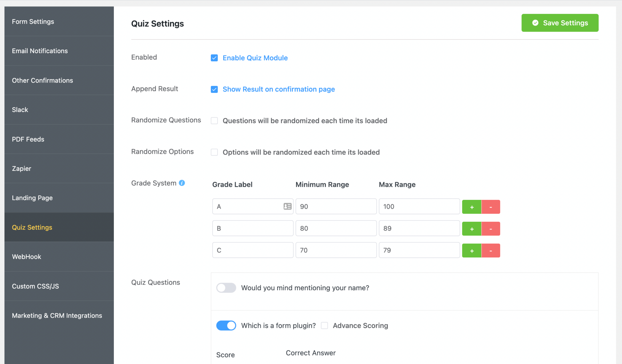Uncheck Enable Quiz Module checkbox
622x364 pixels.
(x=214, y=58)
